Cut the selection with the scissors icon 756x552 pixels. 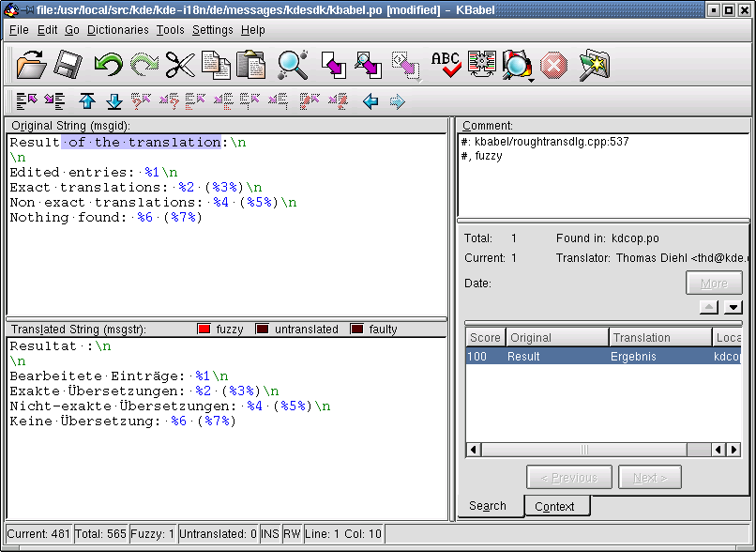(179, 65)
